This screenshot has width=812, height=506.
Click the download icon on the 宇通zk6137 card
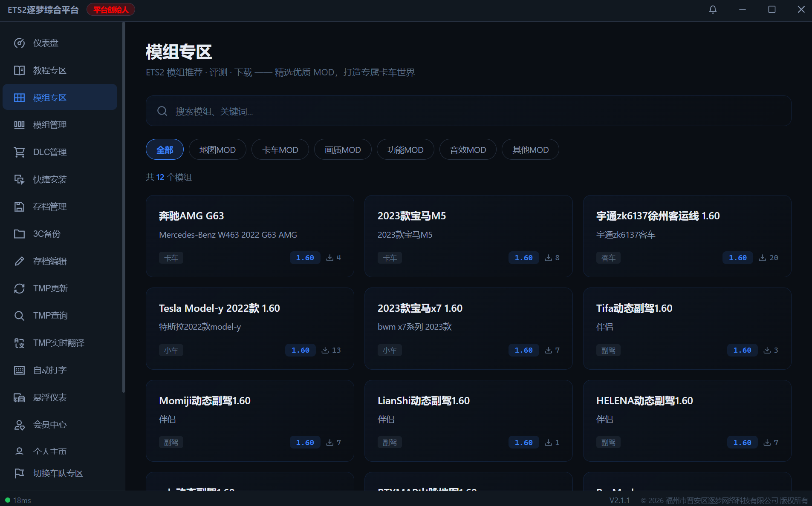pos(763,258)
